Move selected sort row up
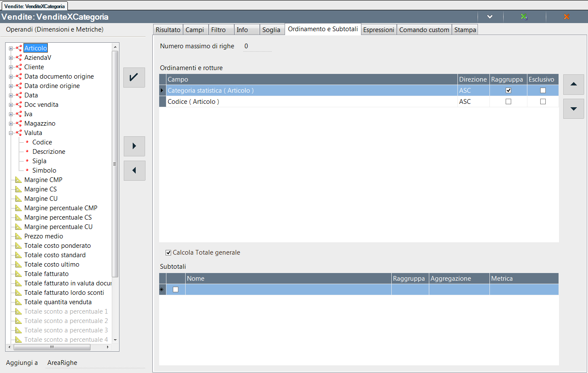Viewport: 588px width, 373px height. point(573,84)
